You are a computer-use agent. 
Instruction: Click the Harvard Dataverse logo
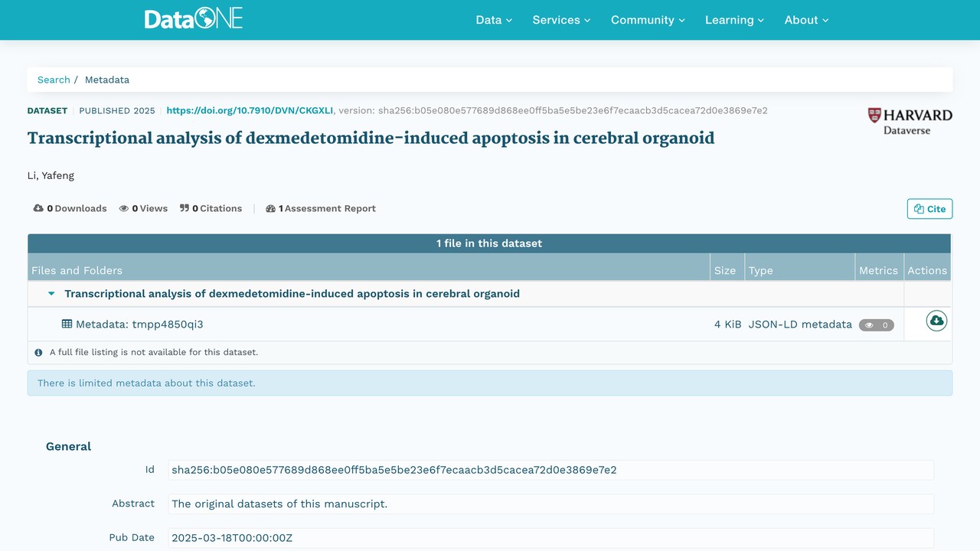pyautogui.click(x=910, y=121)
